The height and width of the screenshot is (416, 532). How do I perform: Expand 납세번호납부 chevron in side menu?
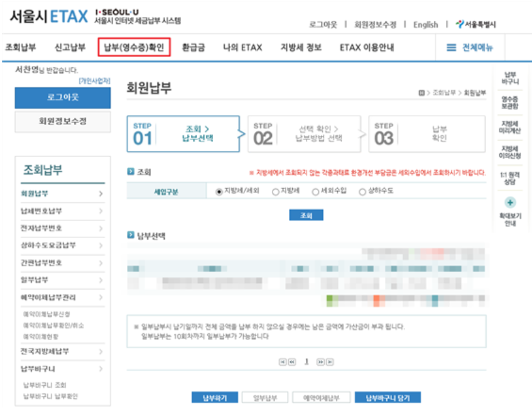pyautogui.click(x=100, y=211)
